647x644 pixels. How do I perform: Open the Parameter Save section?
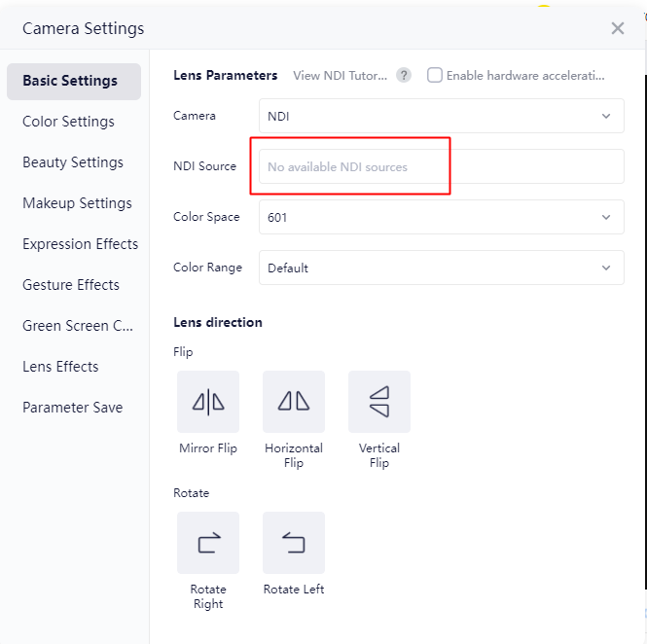coord(73,408)
